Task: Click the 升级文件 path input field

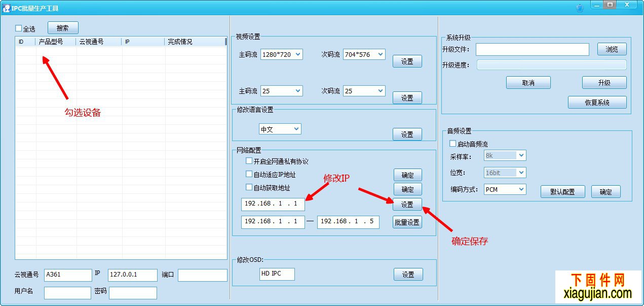Action: [533, 49]
